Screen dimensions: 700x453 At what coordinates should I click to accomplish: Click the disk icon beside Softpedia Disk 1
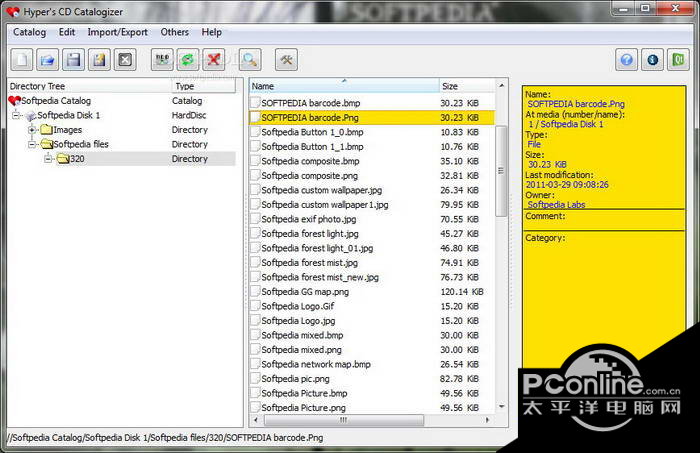[x=31, y=116]
